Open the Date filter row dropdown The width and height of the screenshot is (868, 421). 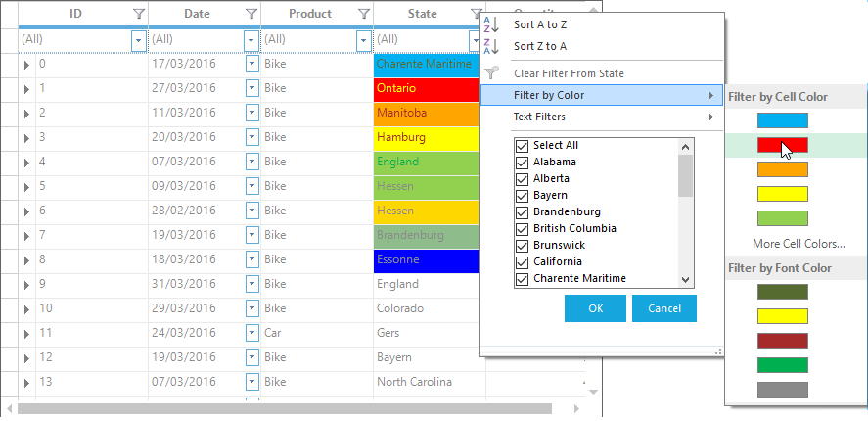coord(251,40)
